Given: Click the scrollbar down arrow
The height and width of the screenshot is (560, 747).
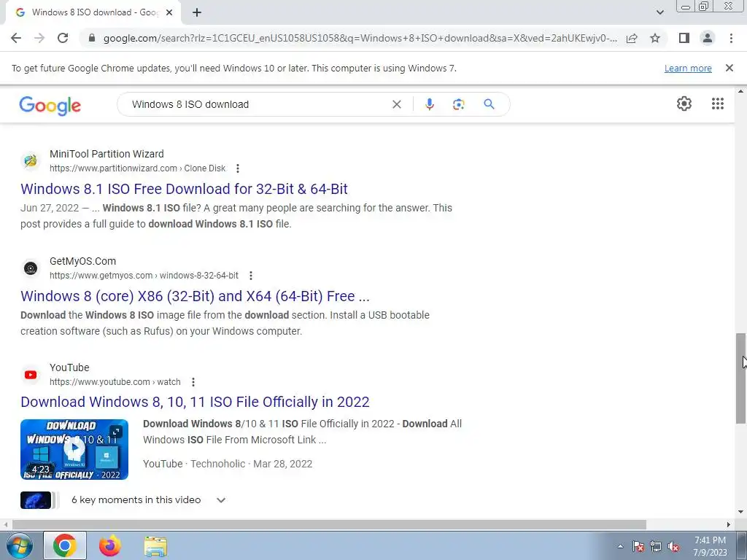Looking at the screenshot, I should pos(740,512).
